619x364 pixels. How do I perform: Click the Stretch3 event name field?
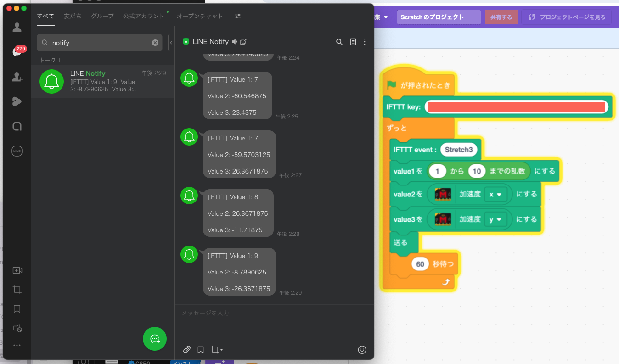coord(459,150)
